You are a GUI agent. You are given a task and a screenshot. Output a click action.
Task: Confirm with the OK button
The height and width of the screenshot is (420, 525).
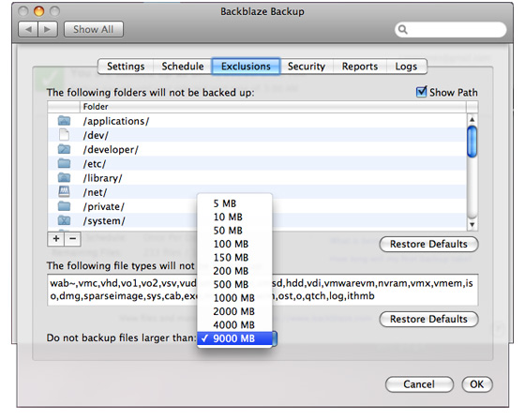(477, 384)
